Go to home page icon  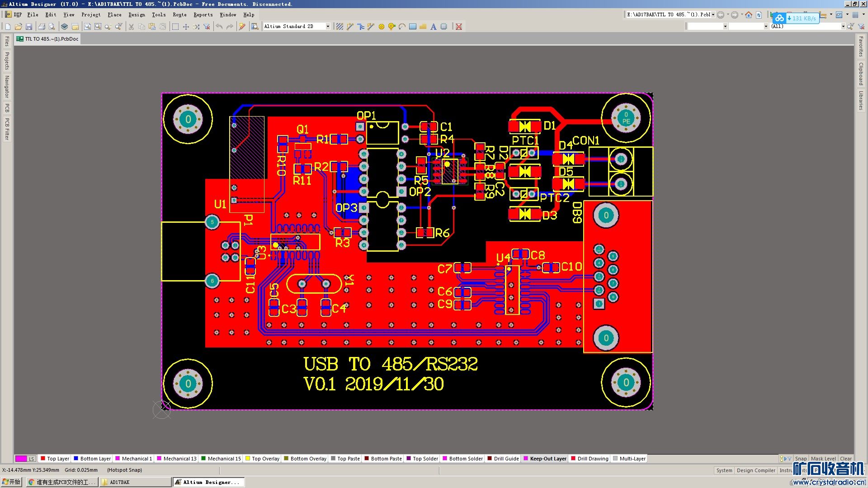pyautogui.click(x=749, y=15)
